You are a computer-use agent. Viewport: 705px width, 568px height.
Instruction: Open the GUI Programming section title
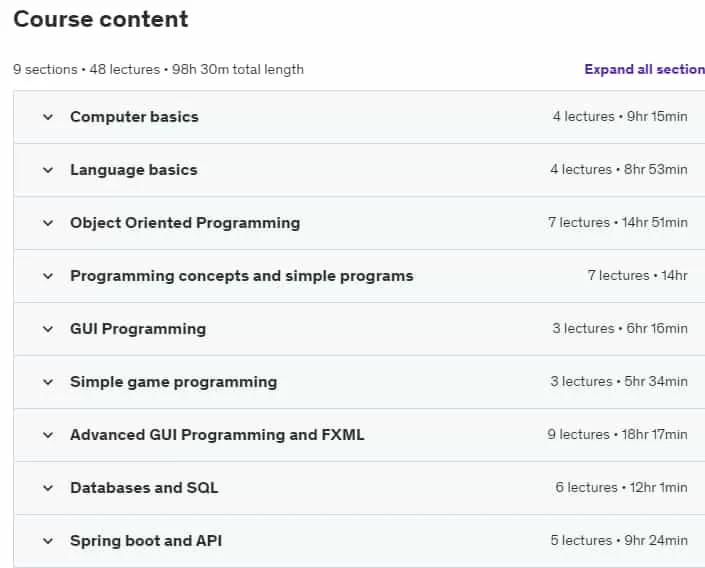[x=138, y=329]
